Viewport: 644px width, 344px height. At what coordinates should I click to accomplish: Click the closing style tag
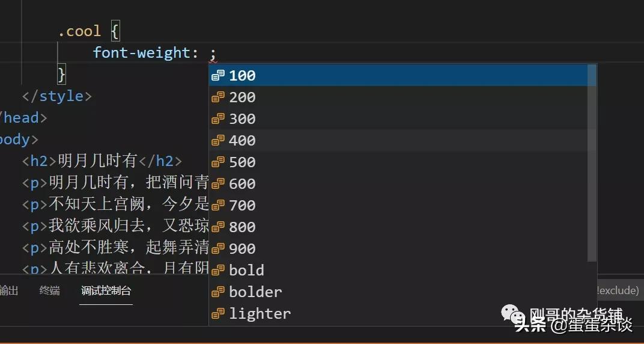pyautogui.click(x=57, y=96)
